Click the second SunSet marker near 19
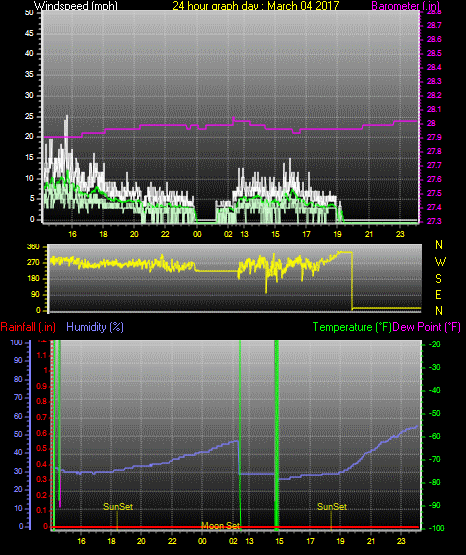Image resolution: width=466 pixels, height=555 pixels. pos(332,507)
